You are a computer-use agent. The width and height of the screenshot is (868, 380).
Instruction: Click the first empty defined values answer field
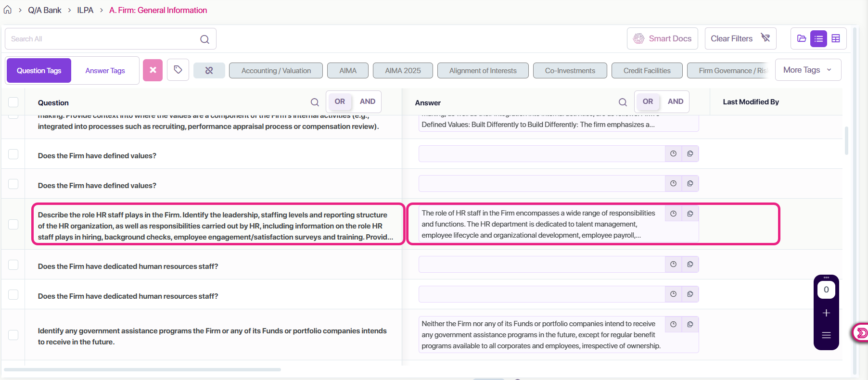point(542,154)
